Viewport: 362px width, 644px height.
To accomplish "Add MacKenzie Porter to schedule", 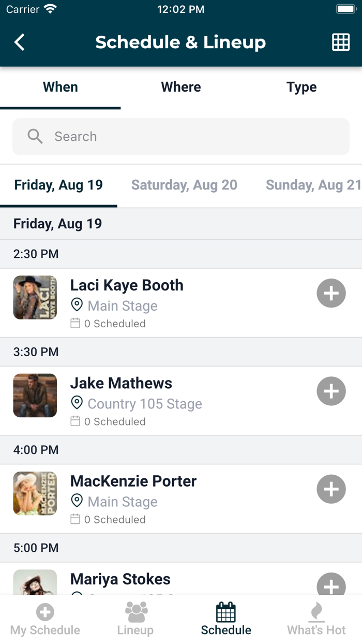I will 331,489.
